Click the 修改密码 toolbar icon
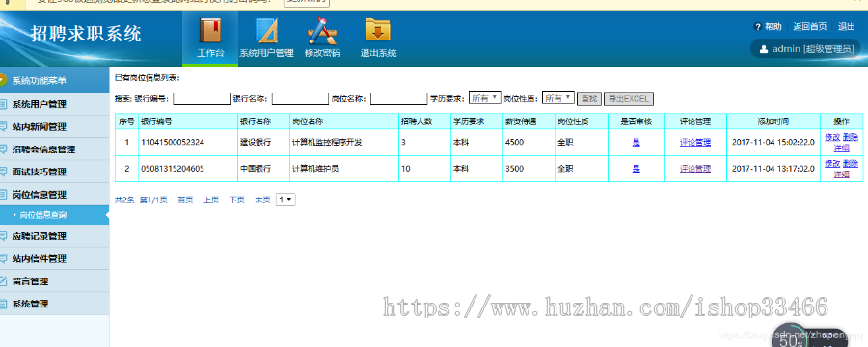This screenshot has width=868, height=347. point(322,31)
